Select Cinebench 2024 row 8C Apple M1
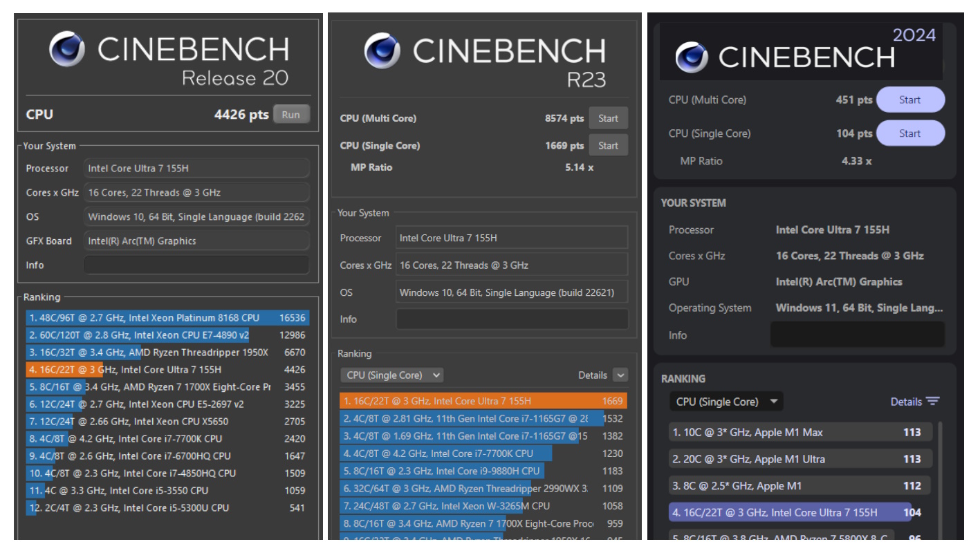Viewport: 980px width, 553px height. [800, 486]
